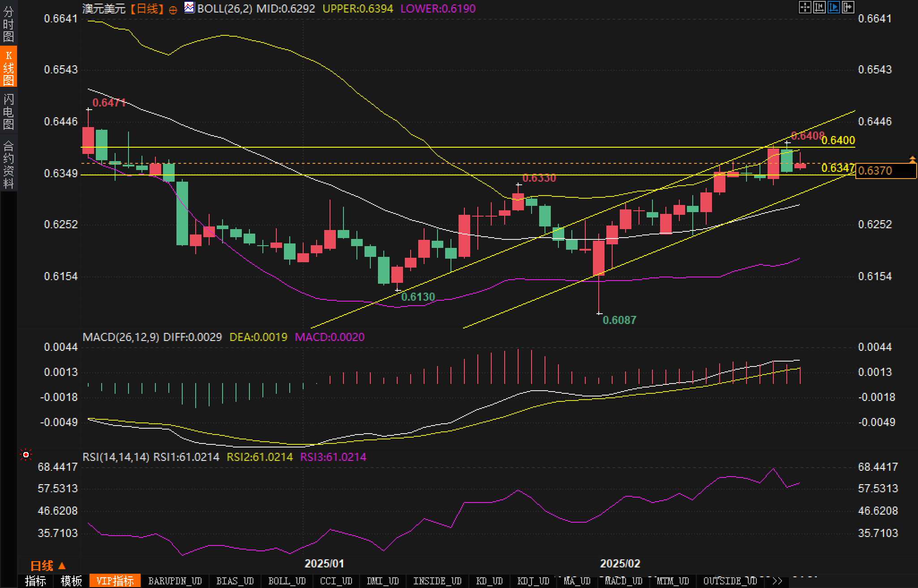Click the DEA:0.0019 value label
918x588 pixels.
(x=258, y=337)
